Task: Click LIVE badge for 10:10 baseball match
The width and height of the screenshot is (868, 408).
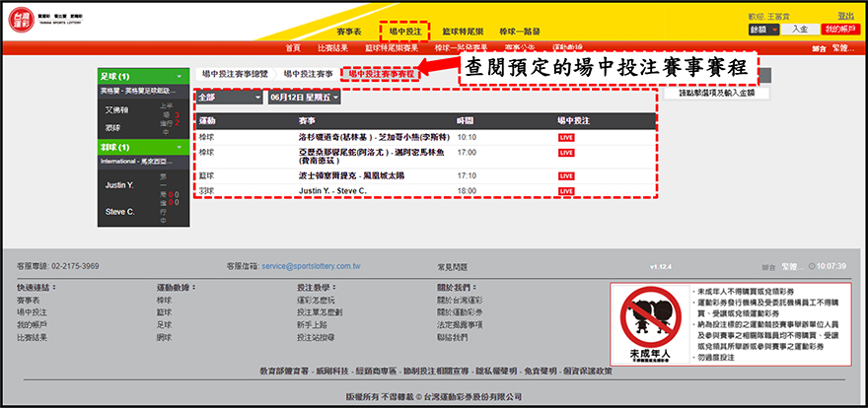Action: pos(566,137)
